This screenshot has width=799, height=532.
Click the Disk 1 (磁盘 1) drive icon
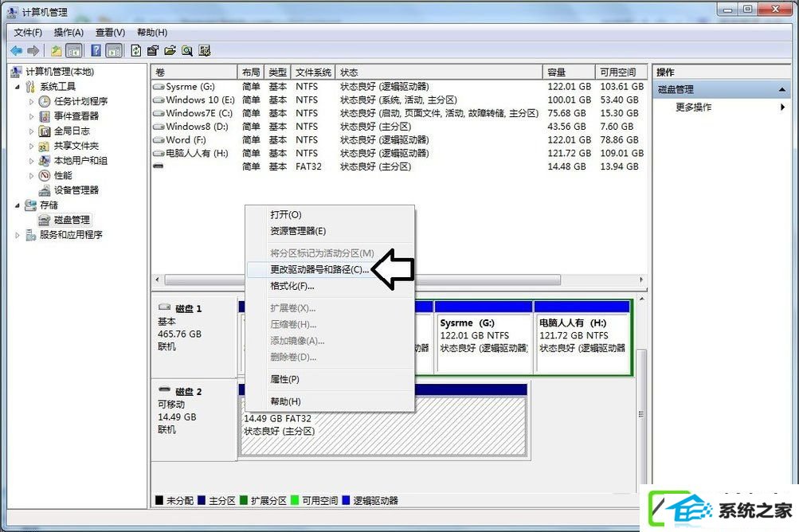(x=164, y=307)
